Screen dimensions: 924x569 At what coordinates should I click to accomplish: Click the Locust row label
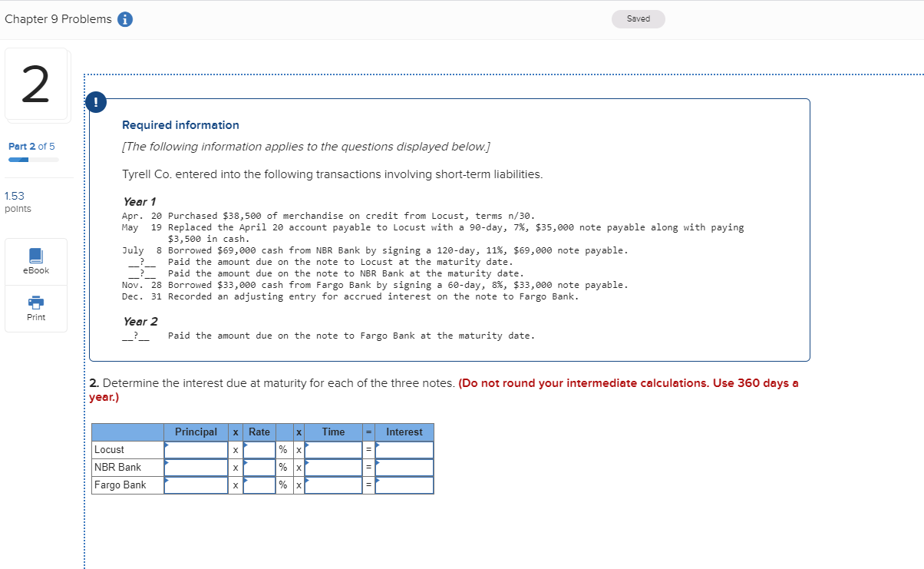pyautogui.click(x=109, y=450)
